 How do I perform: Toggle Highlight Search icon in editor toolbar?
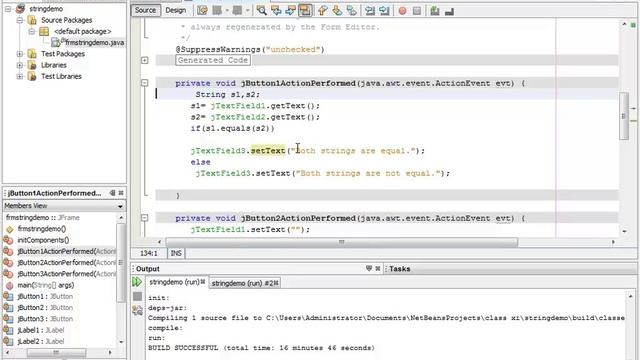pyautogui.click(x=305, y=11)
